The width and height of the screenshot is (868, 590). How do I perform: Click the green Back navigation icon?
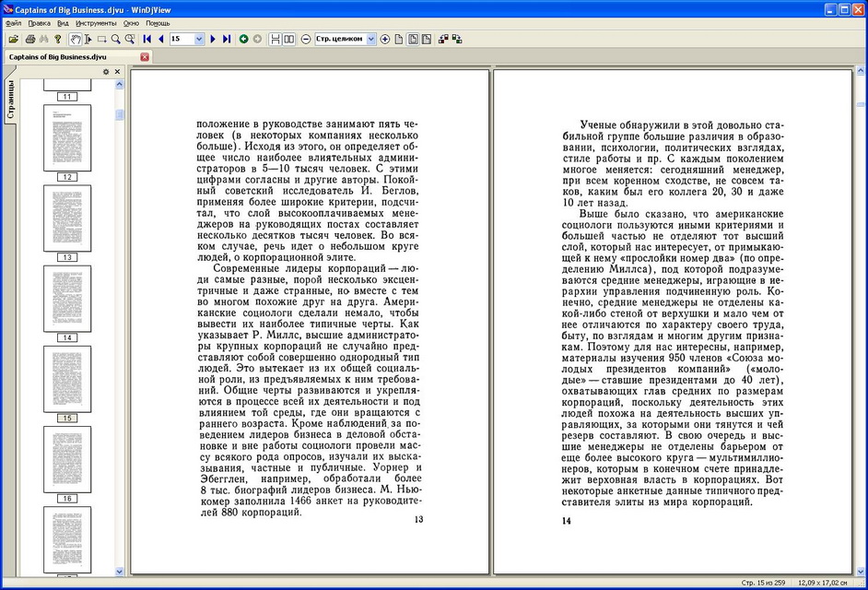pyautogui.click(x=243, y=40)
